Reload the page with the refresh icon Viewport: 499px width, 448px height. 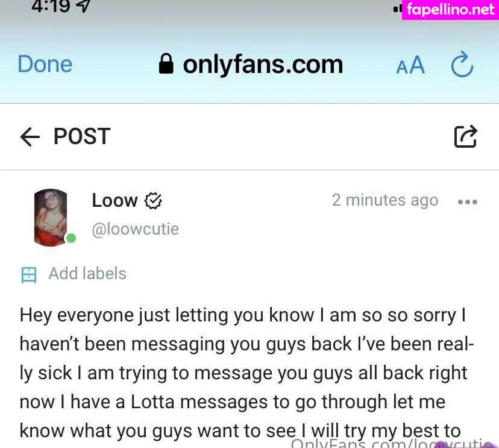pos(462,65)
